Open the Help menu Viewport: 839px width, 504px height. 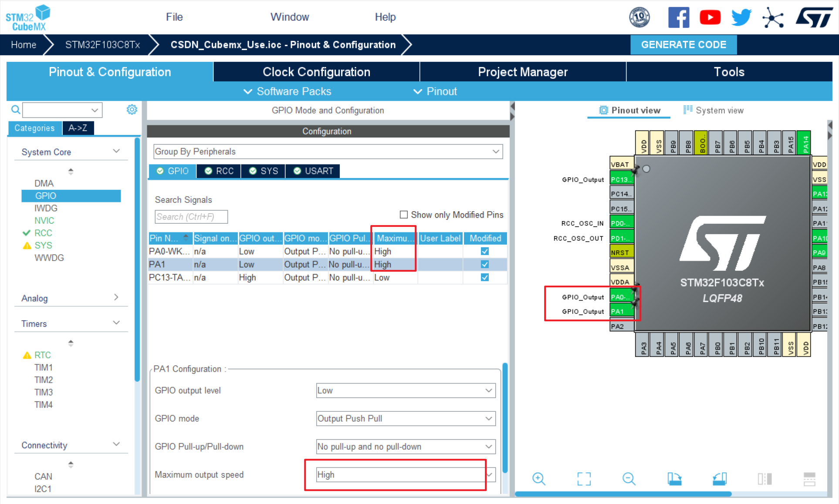click(385, 17)
